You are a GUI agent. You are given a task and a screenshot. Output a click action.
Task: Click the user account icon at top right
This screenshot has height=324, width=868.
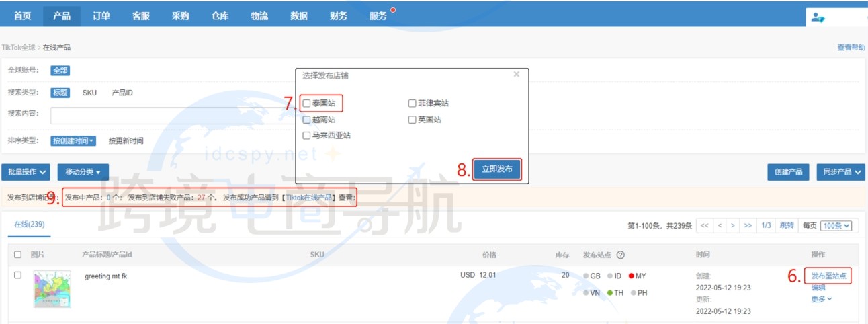(x=818, y=17)
